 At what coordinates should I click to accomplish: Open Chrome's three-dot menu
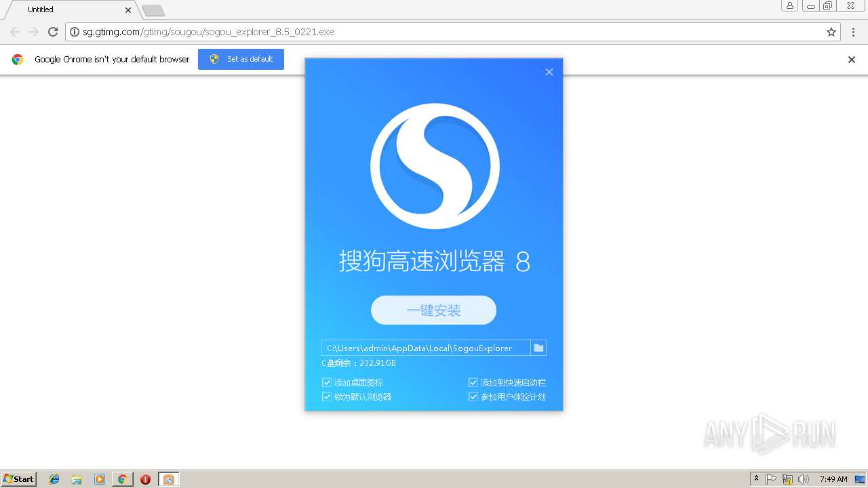point(854,32)
